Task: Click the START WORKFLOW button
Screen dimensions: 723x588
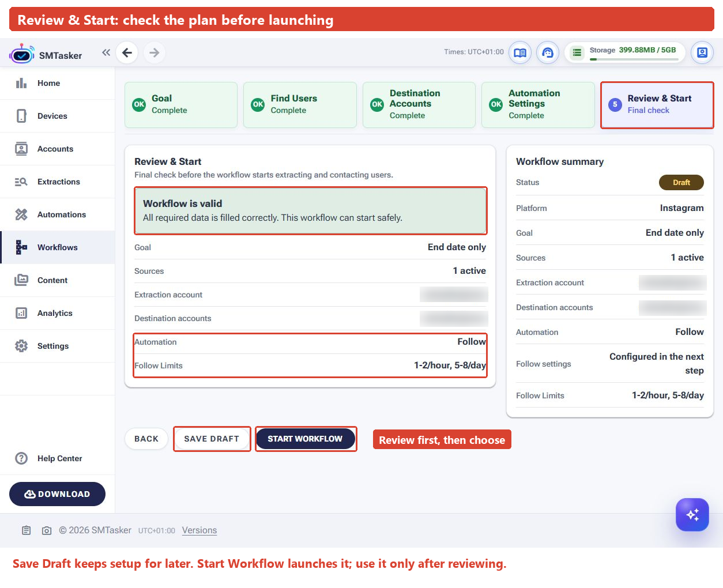Action: pos(305,439)
